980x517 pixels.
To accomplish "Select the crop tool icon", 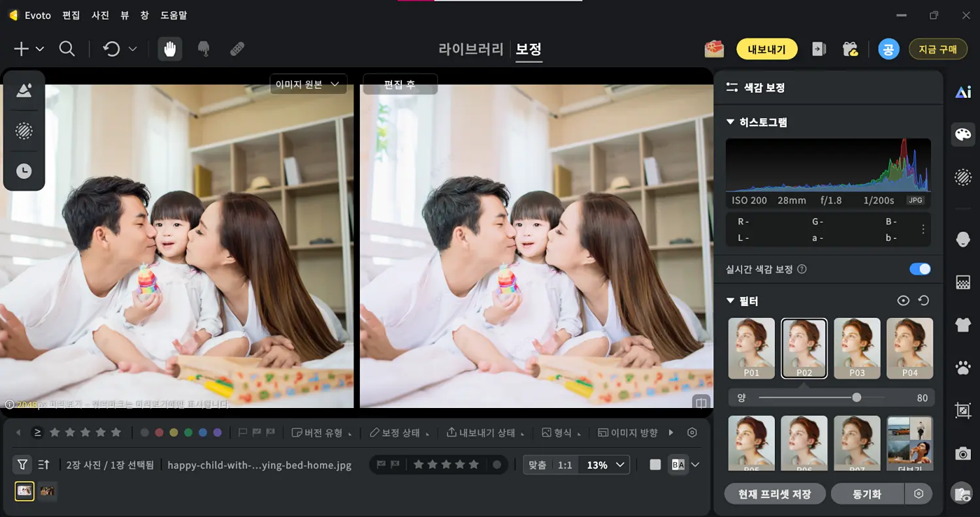I will pyautogui.click(x=963, y=409).
